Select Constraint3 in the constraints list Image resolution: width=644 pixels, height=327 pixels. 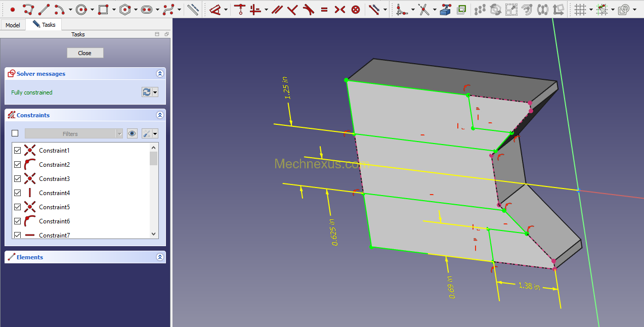tap(54, 178)
